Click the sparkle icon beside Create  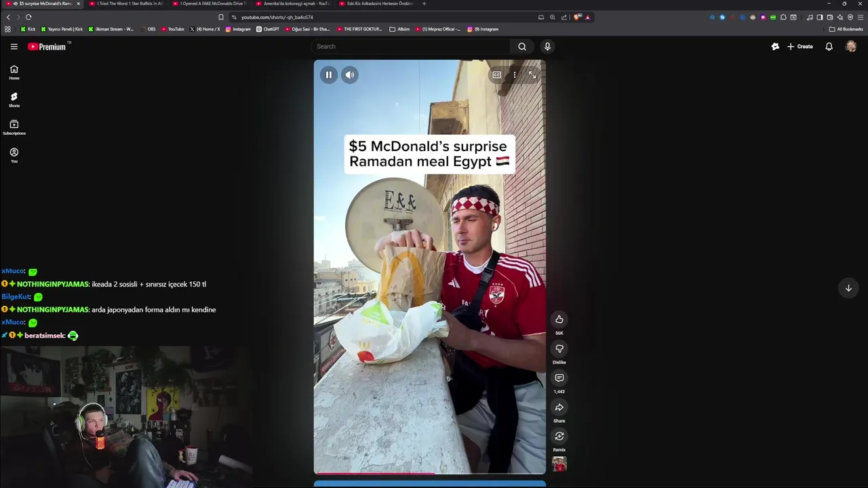tap(775, 46)
